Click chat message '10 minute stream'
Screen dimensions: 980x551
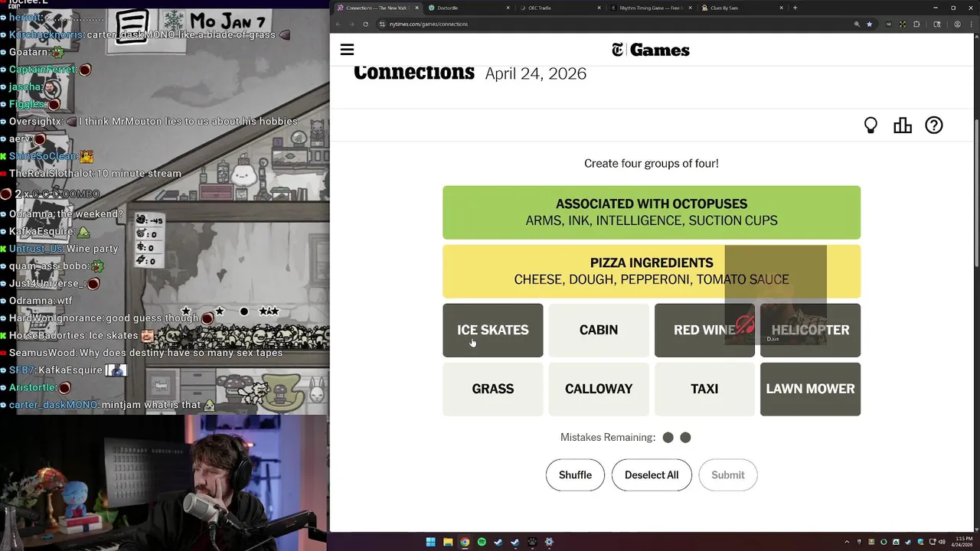click(139, 174)
